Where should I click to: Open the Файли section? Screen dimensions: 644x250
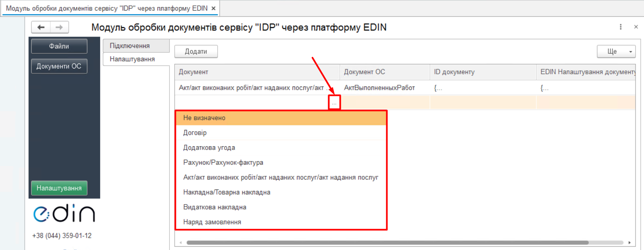(x=59, y=46)
